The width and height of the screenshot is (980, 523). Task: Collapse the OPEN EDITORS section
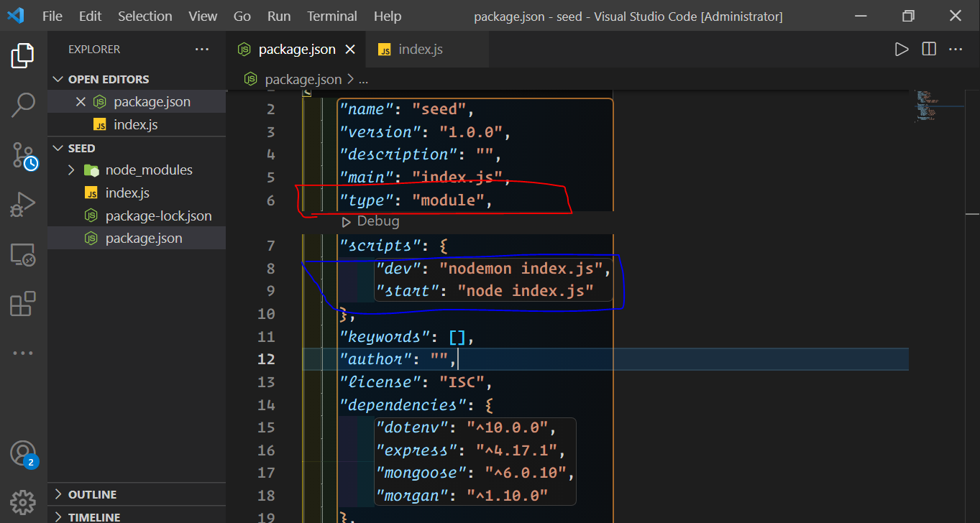(x=59, y=79)
